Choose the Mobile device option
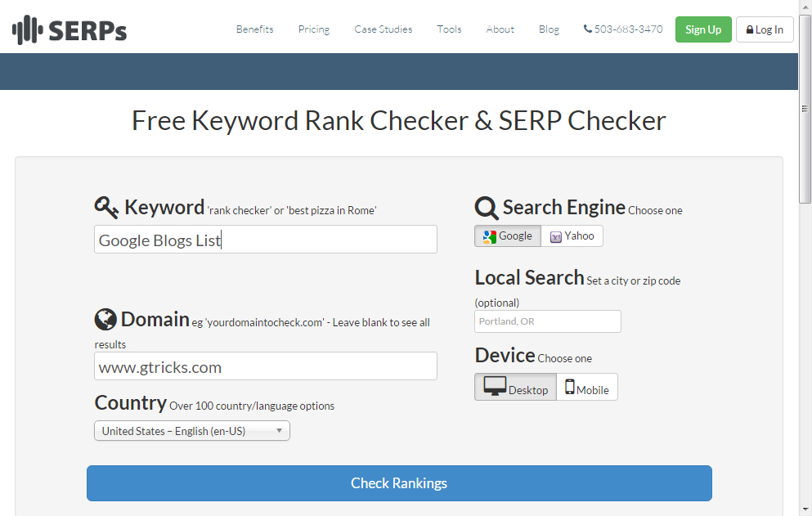This screenshot has width=812, height=516. pos(587,387)
